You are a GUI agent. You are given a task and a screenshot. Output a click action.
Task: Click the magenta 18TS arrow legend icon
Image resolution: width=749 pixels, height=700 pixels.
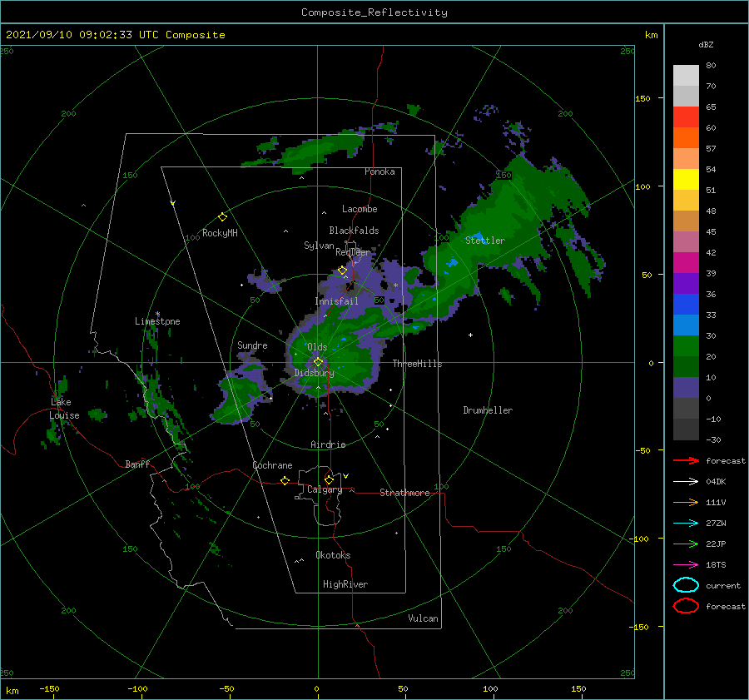686,565
